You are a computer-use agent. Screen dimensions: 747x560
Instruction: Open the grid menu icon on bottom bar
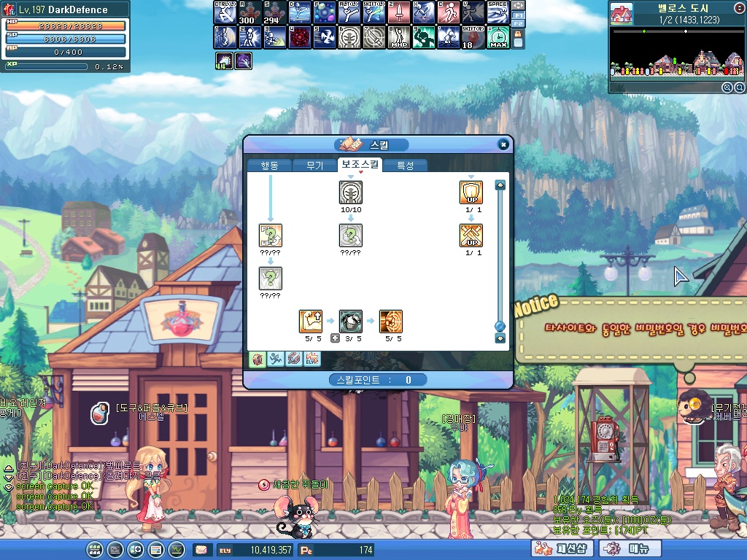pyautogui.click(x=95, y=550)
